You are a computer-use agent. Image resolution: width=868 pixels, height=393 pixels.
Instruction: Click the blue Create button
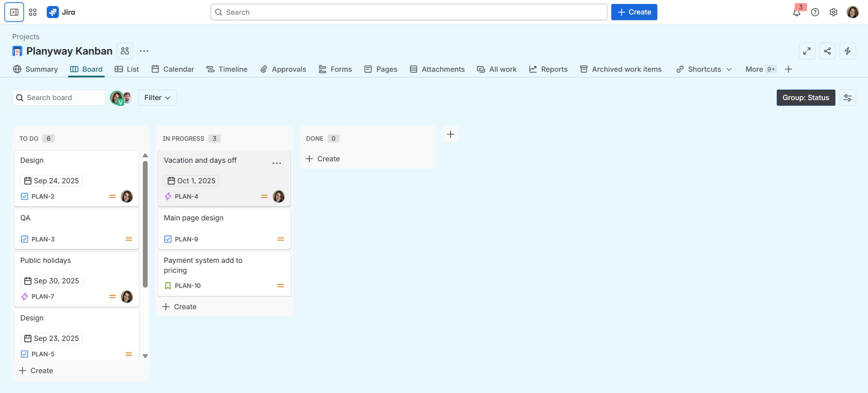tap(634, 12)
